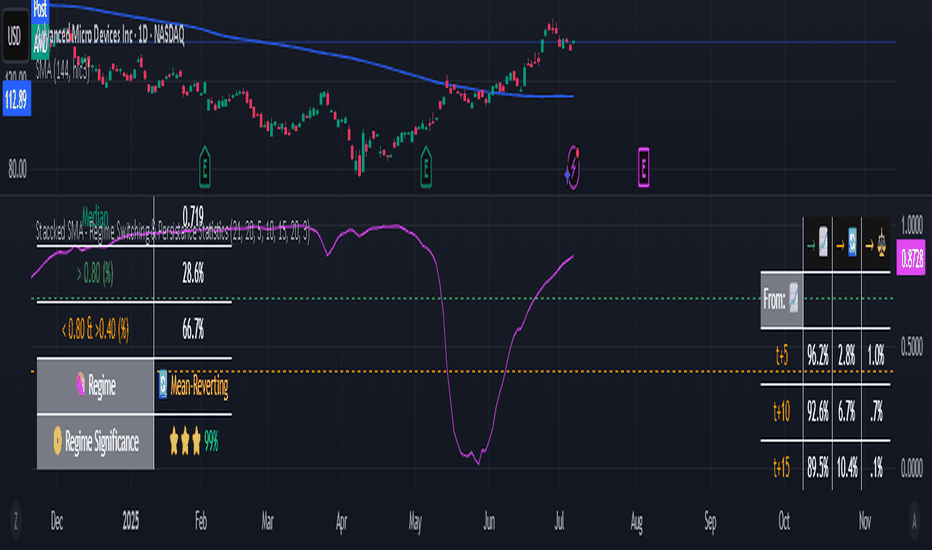Screen dimensions: 932x550
Task: Click the magenta 0.8728 value label
Action: point(911,257)
